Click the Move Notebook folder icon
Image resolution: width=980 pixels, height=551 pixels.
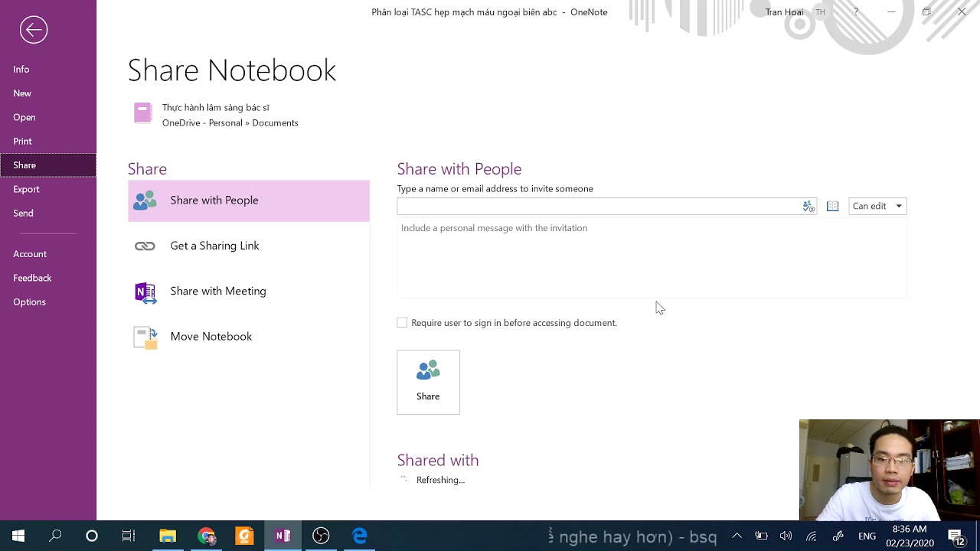[x=145, y=337]
